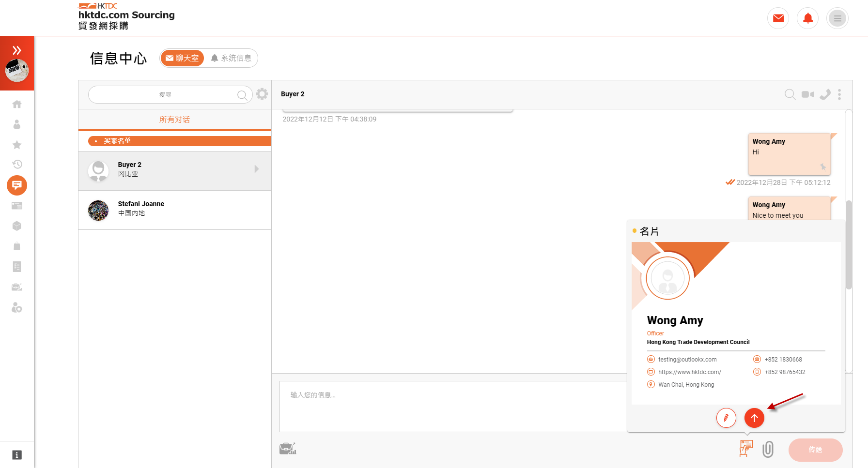Edit the business card with pencil button
Viewport: 868px width, 468px height.
coord(726,418)
